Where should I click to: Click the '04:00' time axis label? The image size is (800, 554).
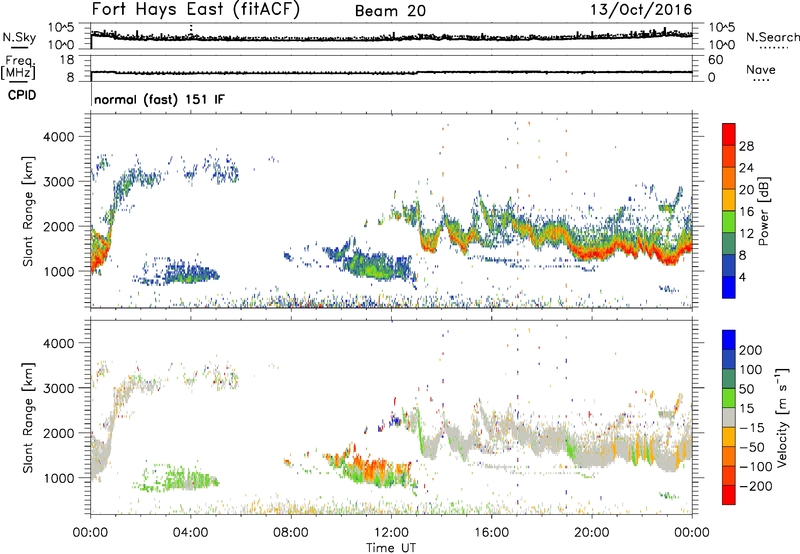(191, 533)
